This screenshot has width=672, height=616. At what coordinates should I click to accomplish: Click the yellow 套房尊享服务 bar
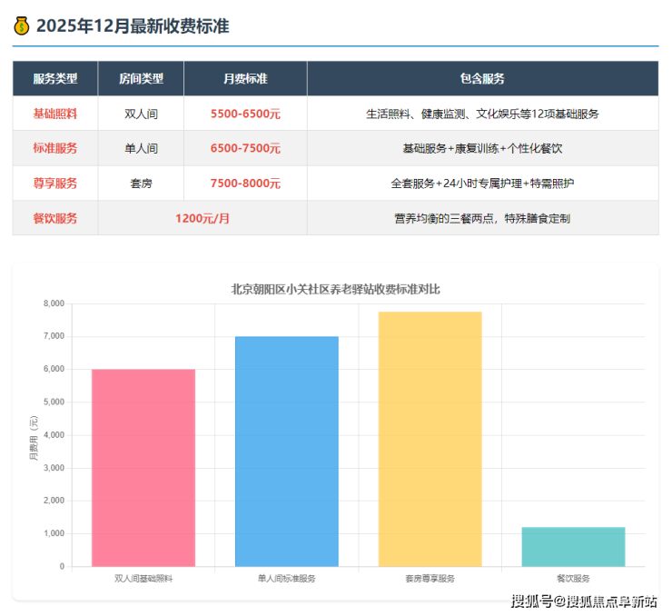tap(430, 439)
